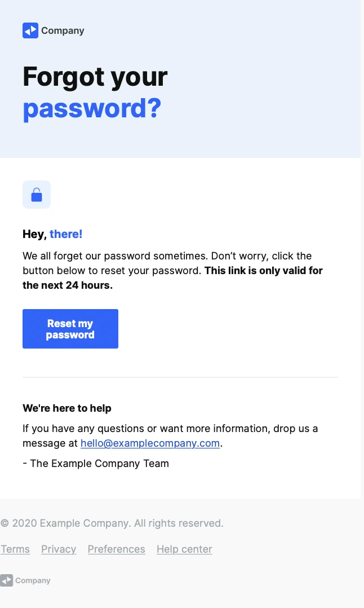Click the 2020 copyright notice text
364x608 pixels.
112,523
